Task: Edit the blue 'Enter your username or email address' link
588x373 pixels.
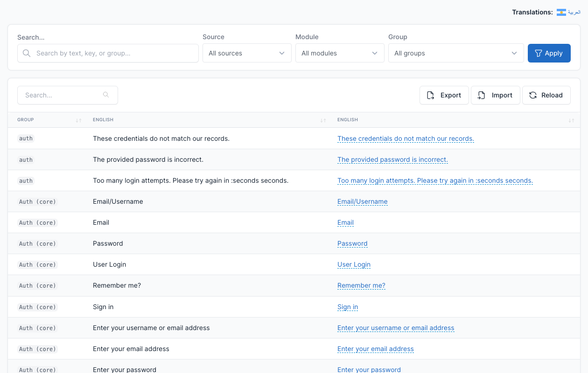Action: click(396, 328)
